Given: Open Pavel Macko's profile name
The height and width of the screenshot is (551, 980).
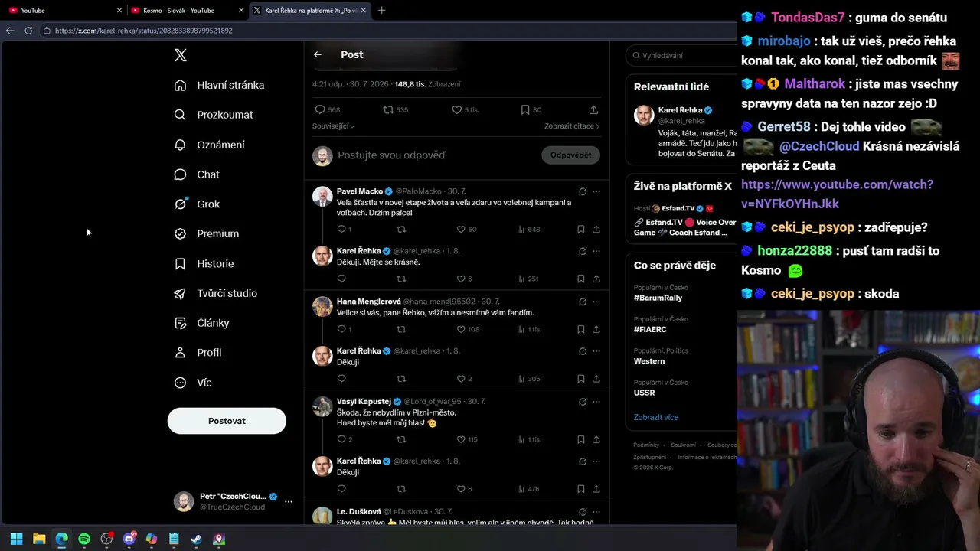Looking at the screenshot, I should (360, 191).
